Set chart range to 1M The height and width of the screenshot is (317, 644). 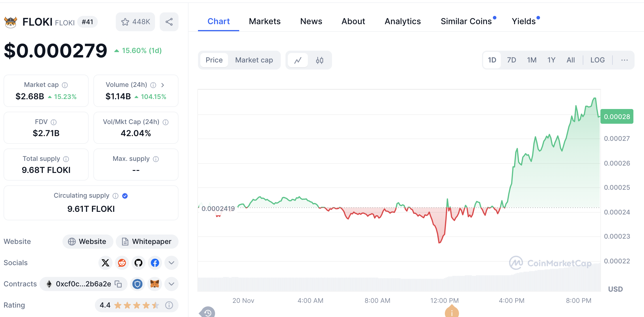tap(532, 60)
